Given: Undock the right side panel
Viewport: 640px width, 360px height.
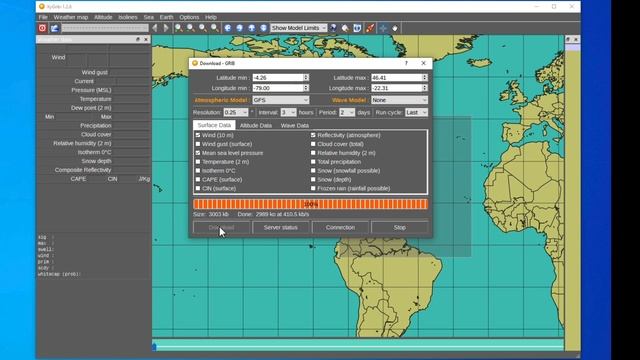Looking at the screenshot, I should tap(568, 39).
